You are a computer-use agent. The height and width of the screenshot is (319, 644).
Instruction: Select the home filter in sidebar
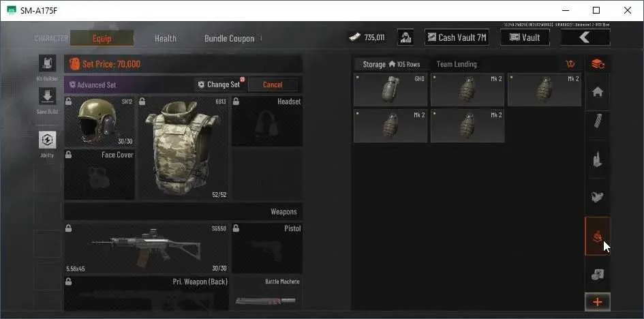click(x=597, y=92)
